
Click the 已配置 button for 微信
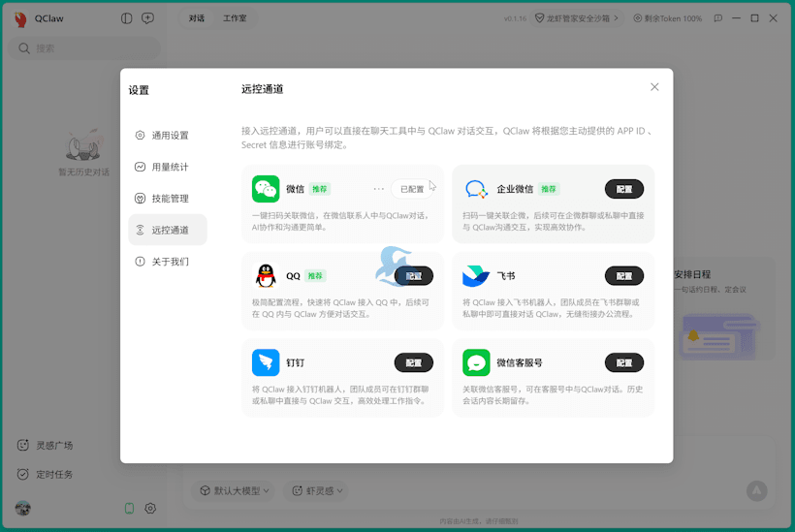click(412, 189)
